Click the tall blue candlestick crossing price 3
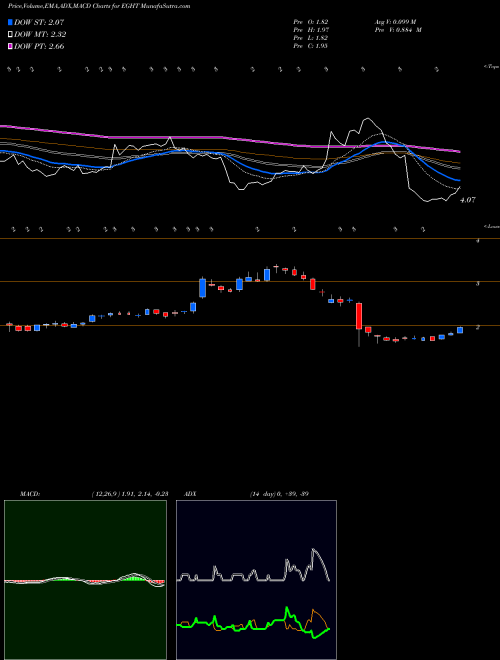Image resolution: width=500 pixels, height=660 pixels. (x=202, y=288)
